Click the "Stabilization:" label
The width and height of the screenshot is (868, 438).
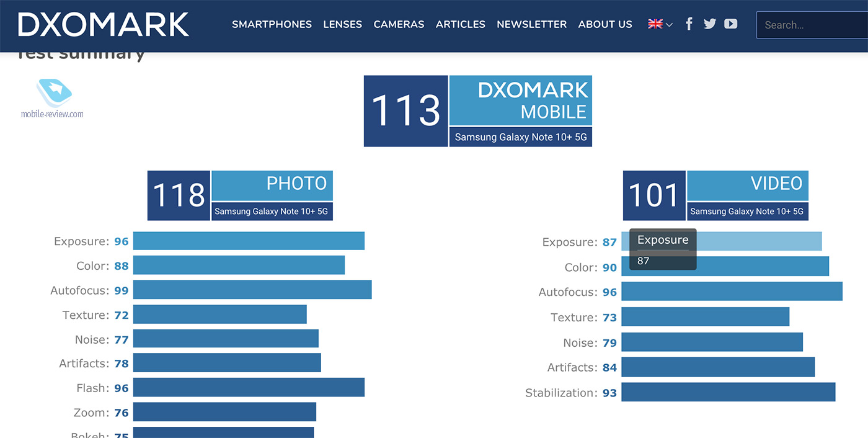point(561,393)
